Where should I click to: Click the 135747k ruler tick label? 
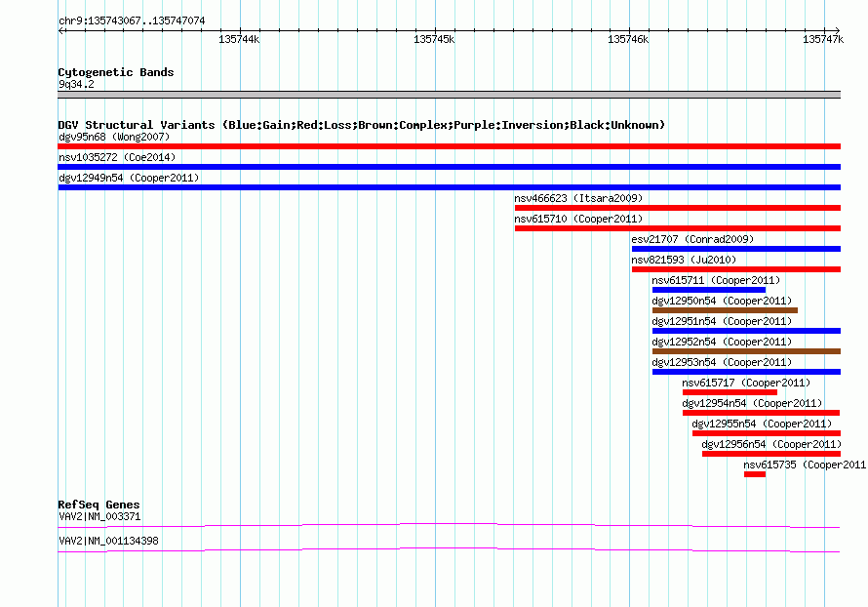(x=823, y=39)
